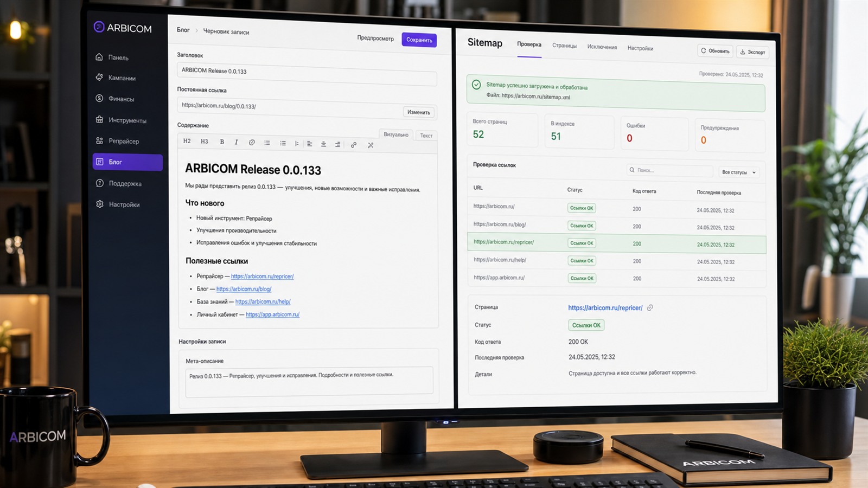Screen dimensions: 868x488
Task: Focus the Поиск field in link check
Action: pos(669,170)
